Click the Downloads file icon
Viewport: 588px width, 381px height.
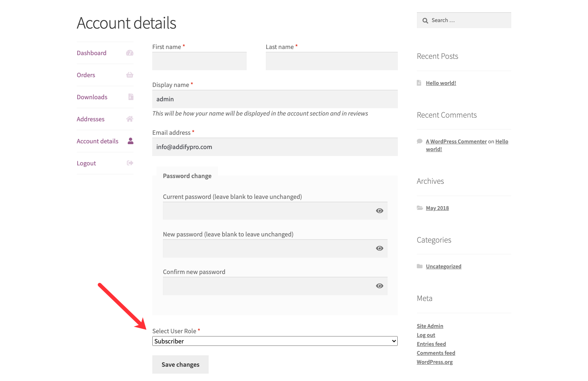(x=130, y=97)
